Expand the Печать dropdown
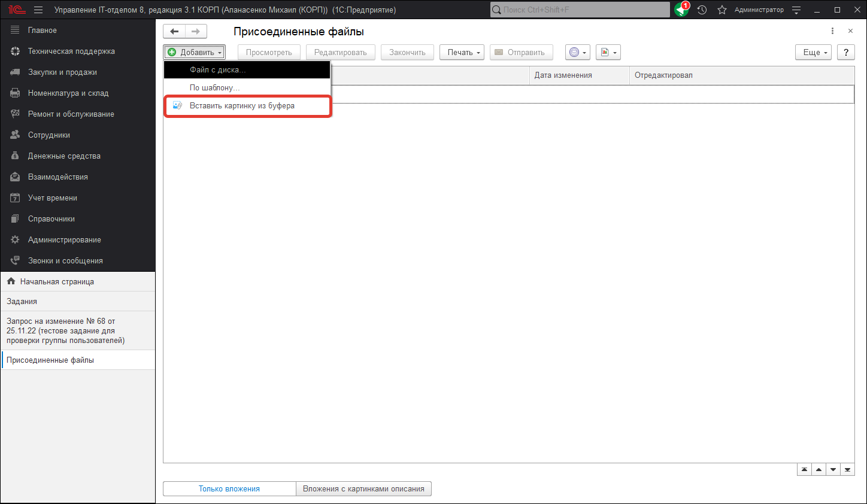Viewport: 867px width, 504px height. [462, 53]
